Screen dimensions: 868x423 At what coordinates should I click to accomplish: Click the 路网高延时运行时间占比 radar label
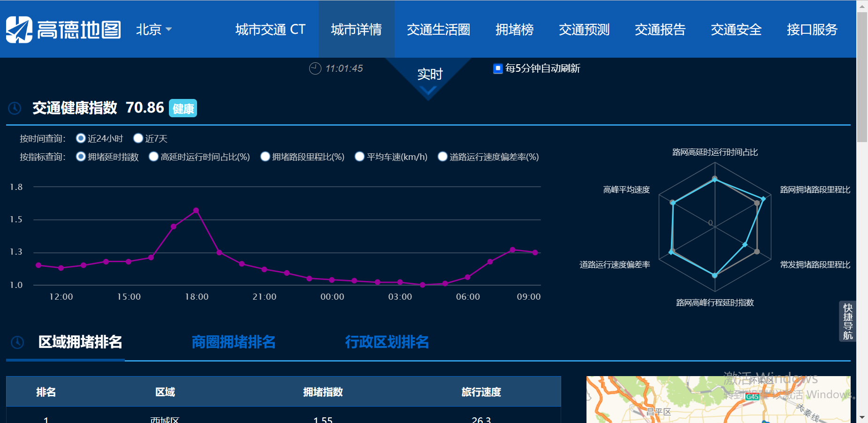click(715, 152)
